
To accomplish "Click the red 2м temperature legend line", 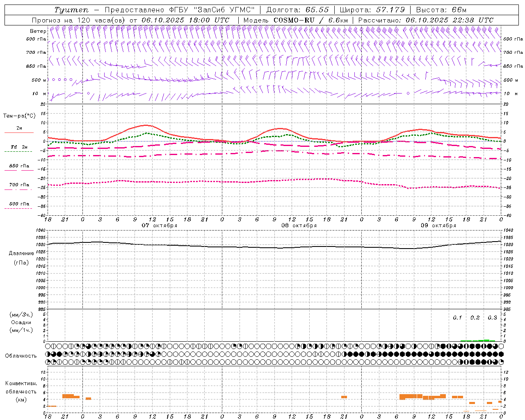I will click(x=19, y=132).
